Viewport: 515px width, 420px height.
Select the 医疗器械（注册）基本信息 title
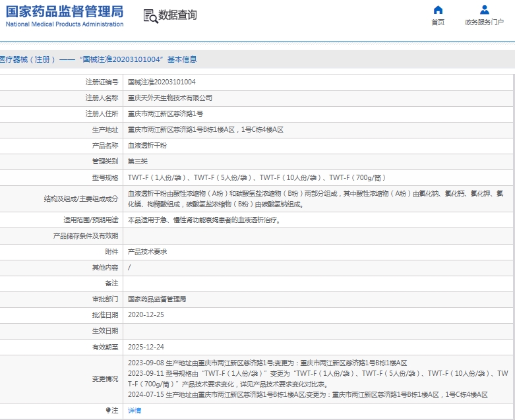tap(98, 59)
